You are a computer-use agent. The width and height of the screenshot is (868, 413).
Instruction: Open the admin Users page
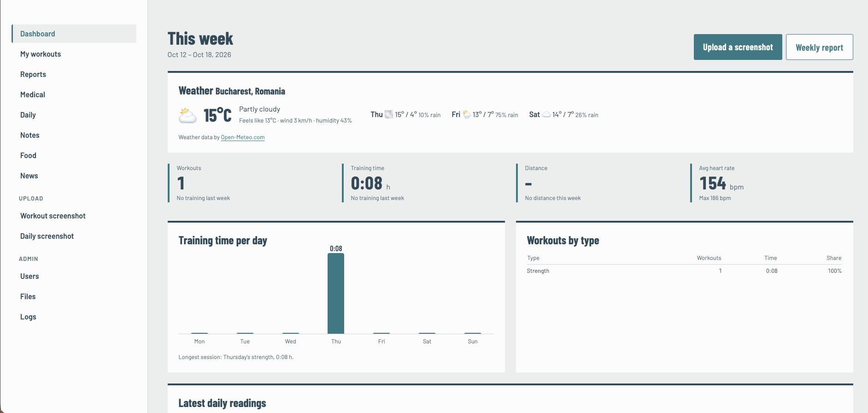pyautogui.click(x=74, y=276)
